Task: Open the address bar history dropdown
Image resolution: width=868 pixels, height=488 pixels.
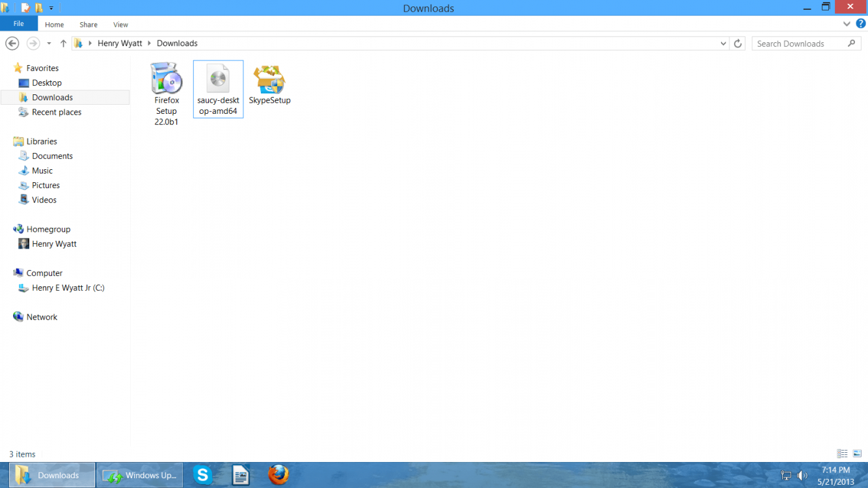Action: 724,44
